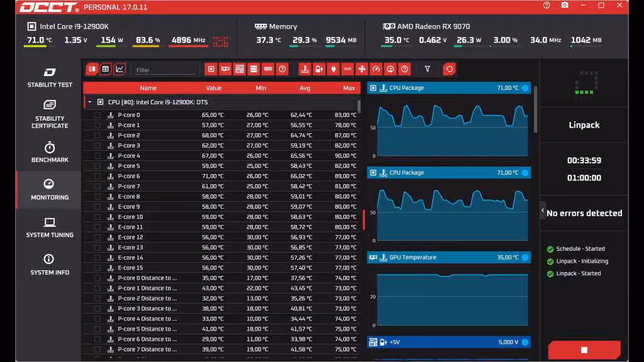Switch to graph-only view
The image size is (644, 362).
tap(119, 69)
